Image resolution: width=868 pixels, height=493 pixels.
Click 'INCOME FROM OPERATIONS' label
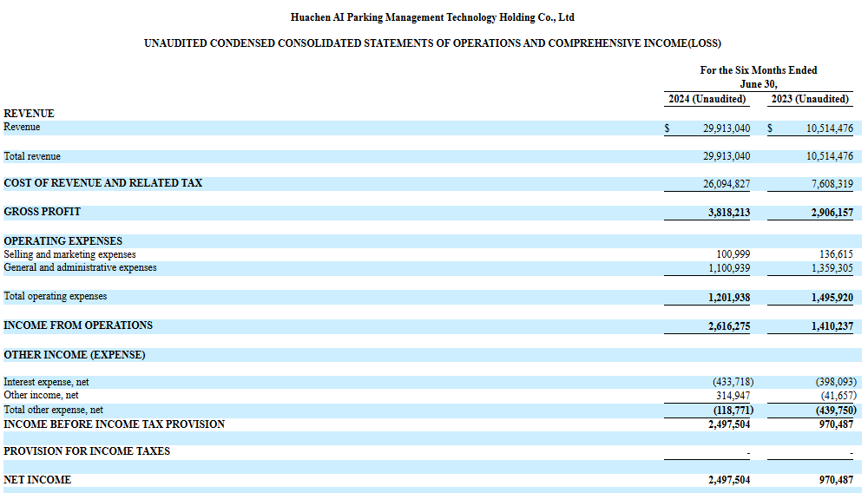click(78, 325)
